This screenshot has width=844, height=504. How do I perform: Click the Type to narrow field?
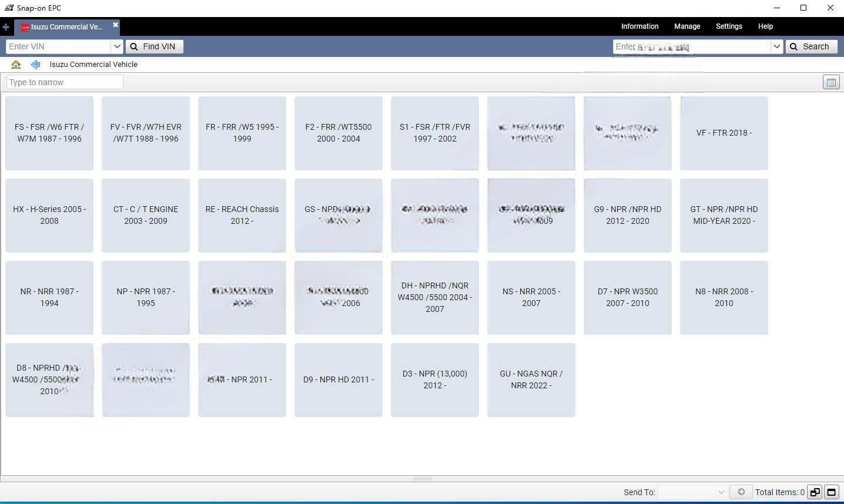[65, 82]
